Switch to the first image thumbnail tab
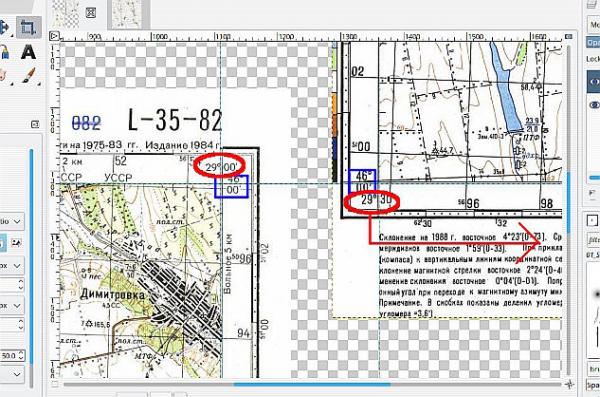The width and height of the screenshot is (600, 397). (65, 14)
